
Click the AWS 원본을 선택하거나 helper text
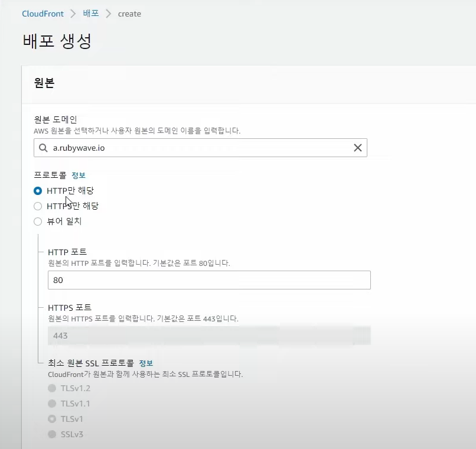pos(137,131)
